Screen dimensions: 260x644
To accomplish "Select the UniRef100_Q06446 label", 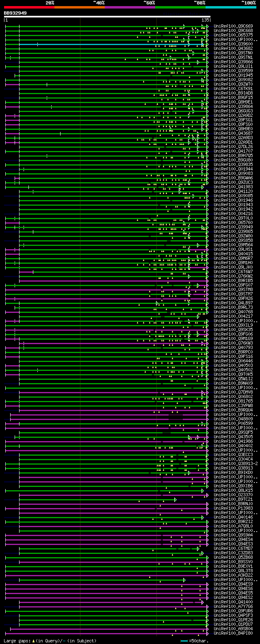I will click(x=233, y=361).
